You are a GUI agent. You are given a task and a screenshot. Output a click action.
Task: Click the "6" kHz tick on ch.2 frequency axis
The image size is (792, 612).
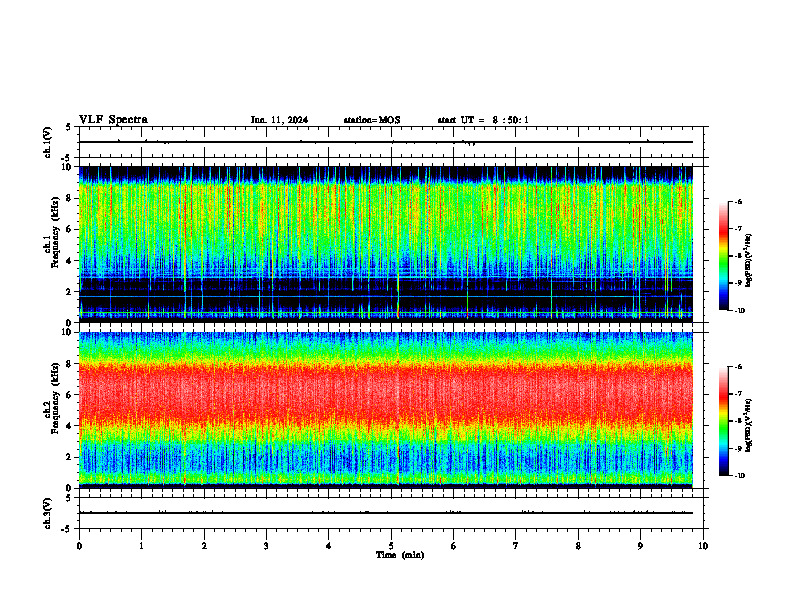[x=69, y=395]
